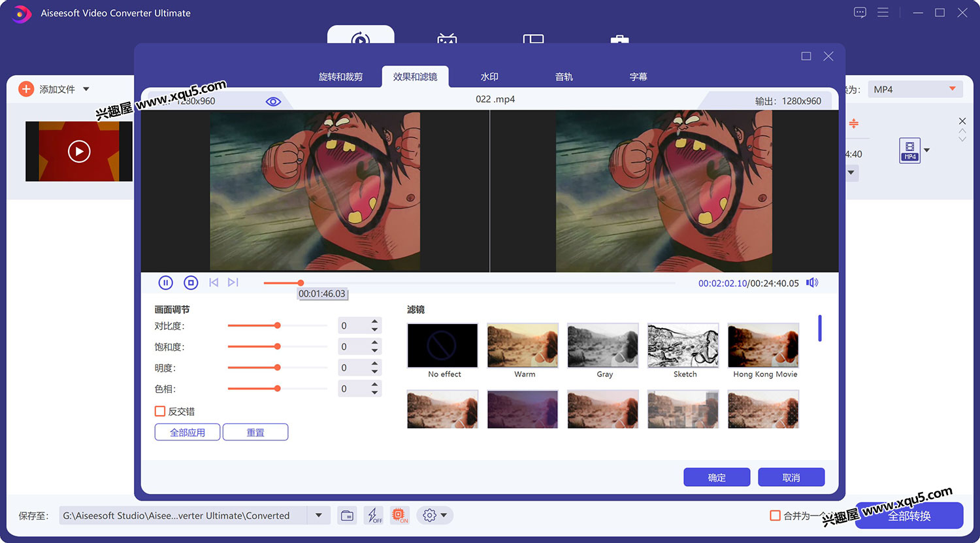Mute the preview volume speaker icon

pos(812,283)
